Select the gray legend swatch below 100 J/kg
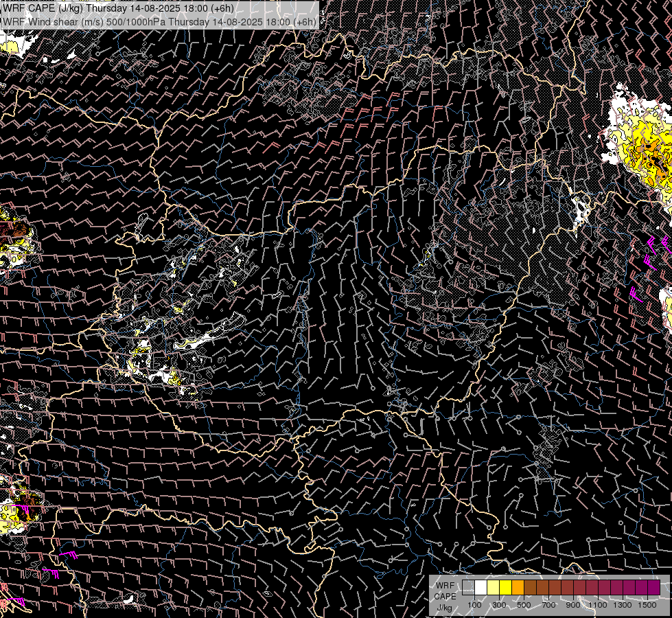This screenshot has width=672, height=618. click(x=468, y=588)
